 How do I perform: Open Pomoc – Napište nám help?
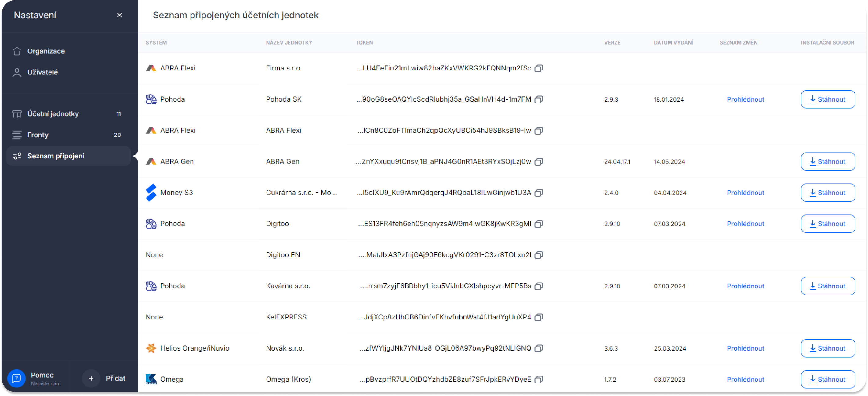click(x=35, y=378)
